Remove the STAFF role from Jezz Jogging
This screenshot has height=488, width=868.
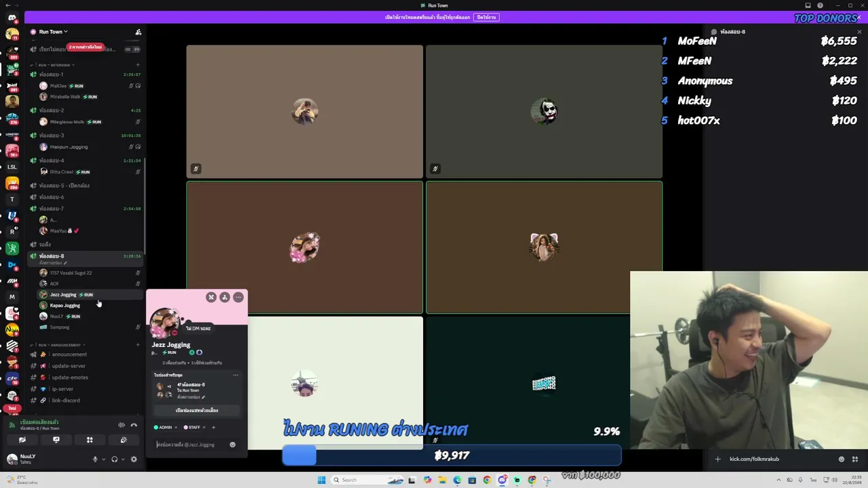pyautogui.click(x=203, y=428)
